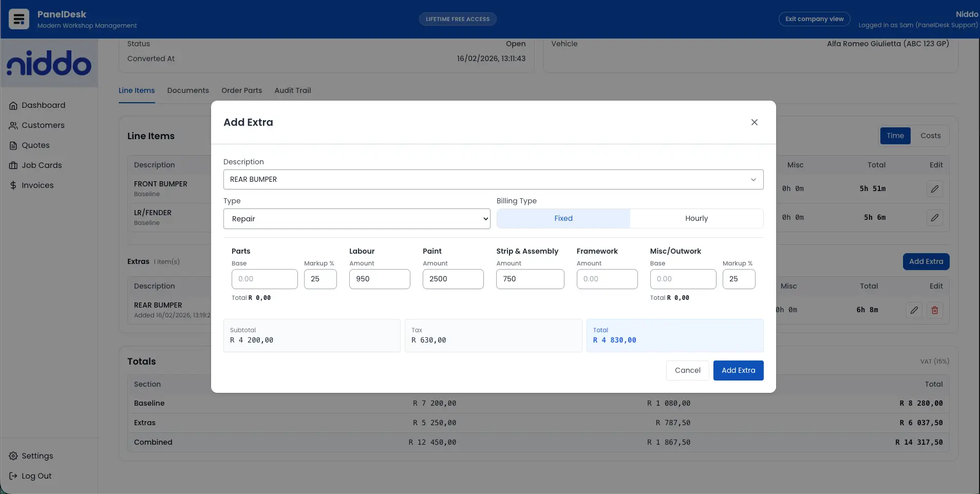Click the PanelDesk logo icon
This screenshot has height=494, width=980.
[19, 19]
